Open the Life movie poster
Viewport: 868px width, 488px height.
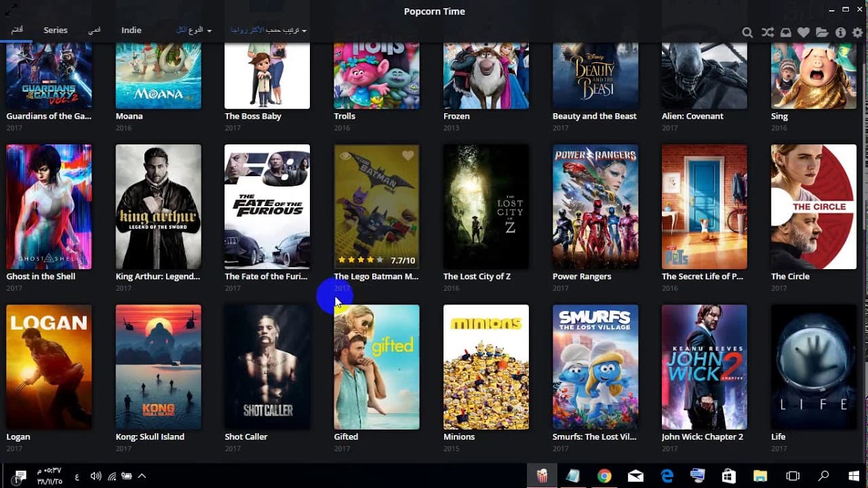[x=814, y=367]
